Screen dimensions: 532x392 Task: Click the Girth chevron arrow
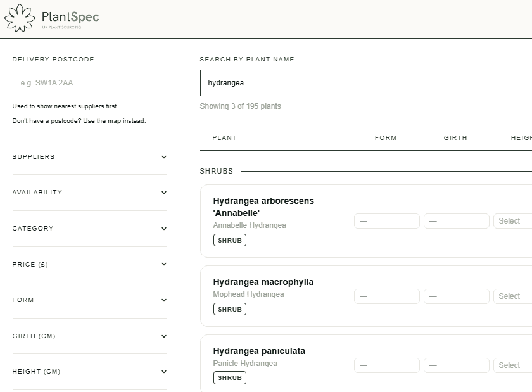(x=164, y=336)
